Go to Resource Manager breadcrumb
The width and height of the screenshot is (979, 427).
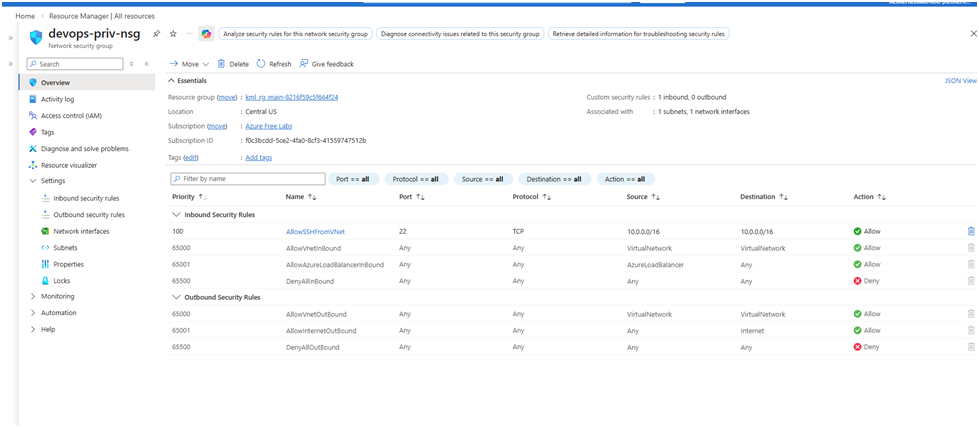point(102,16)
